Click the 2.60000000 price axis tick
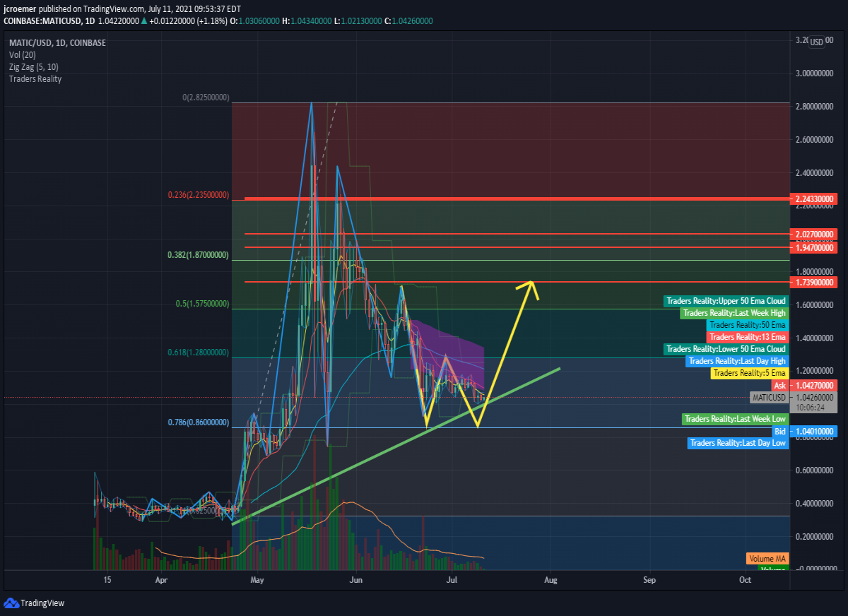Image resolution: width=848 pixels, height=616 pixels. (x=815, y=140)
